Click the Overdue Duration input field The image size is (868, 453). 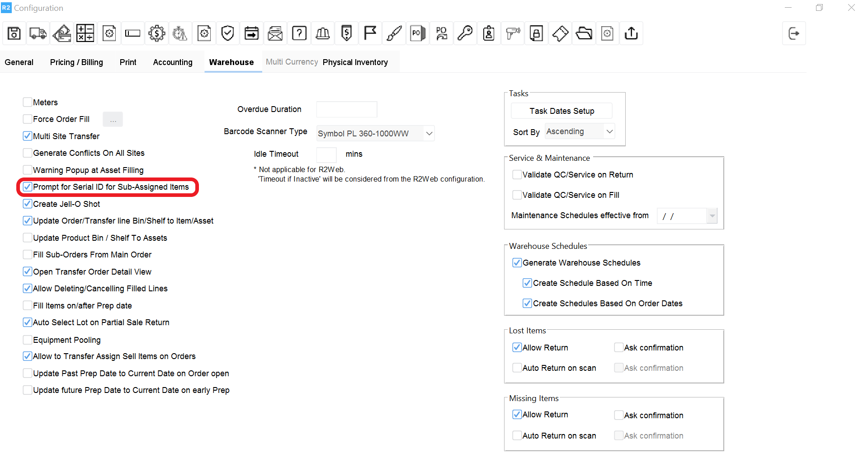347,109
